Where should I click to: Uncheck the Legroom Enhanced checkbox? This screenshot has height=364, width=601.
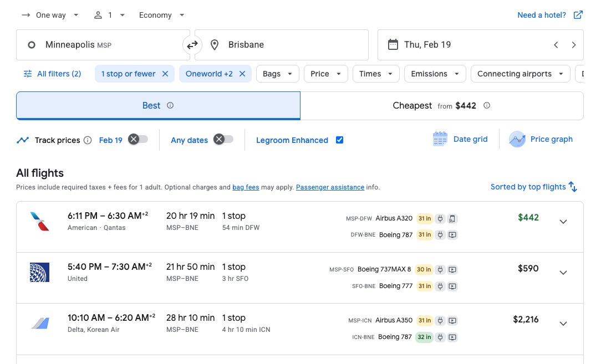(x=339, y=140)
